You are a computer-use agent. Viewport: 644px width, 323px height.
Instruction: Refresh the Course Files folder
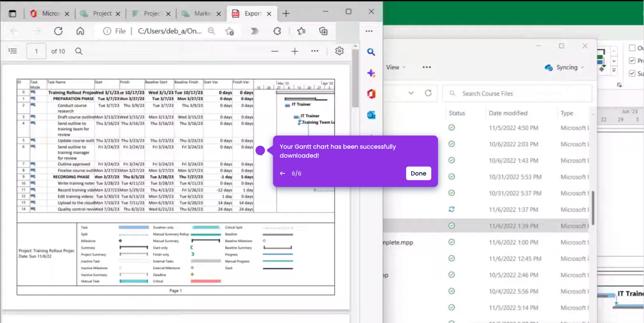pyautogui.click(x=428, y=93)
